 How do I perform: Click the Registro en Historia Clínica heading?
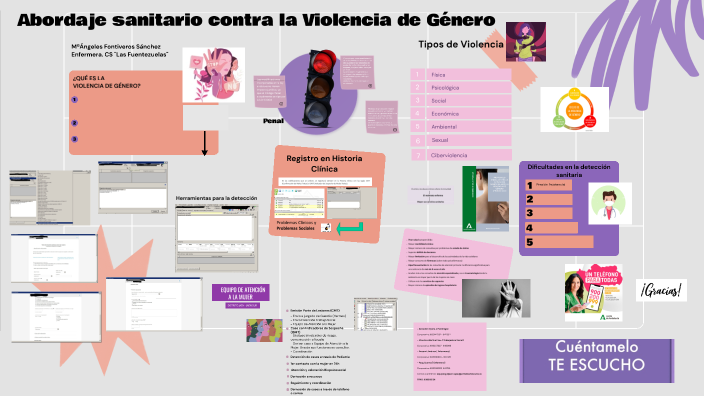pyautogui.click(x=324, y=163)
